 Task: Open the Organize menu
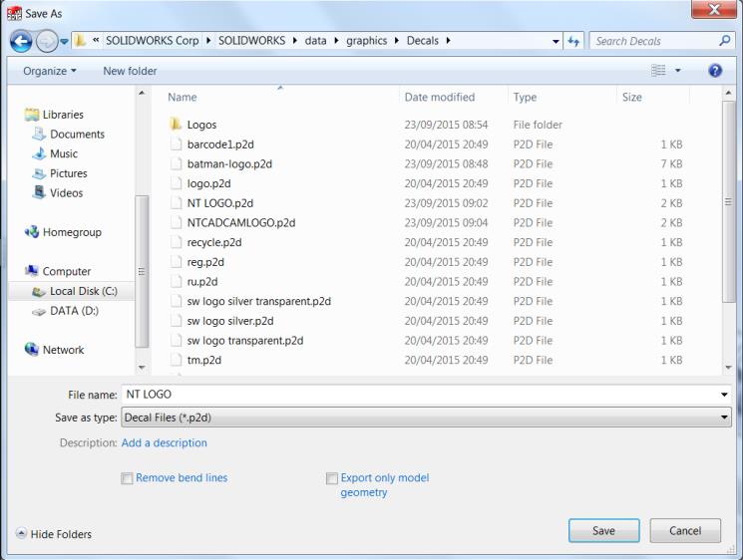pos(50,72)
